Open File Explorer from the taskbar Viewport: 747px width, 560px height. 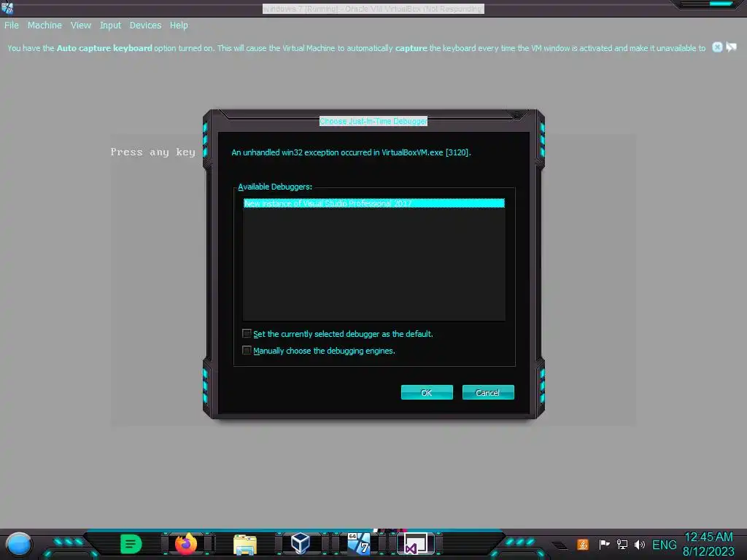245,544
